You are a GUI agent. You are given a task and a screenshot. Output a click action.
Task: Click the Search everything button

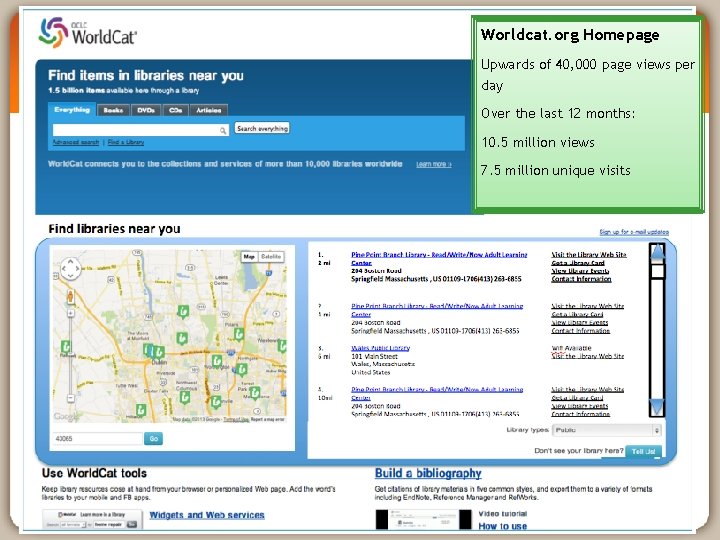point(262,129)
